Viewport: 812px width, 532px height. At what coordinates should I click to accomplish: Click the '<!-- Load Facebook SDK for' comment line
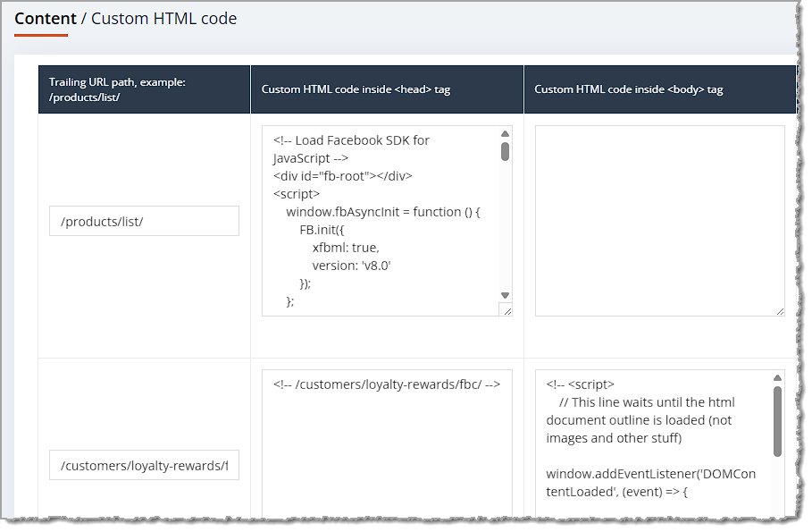point(351,140)
